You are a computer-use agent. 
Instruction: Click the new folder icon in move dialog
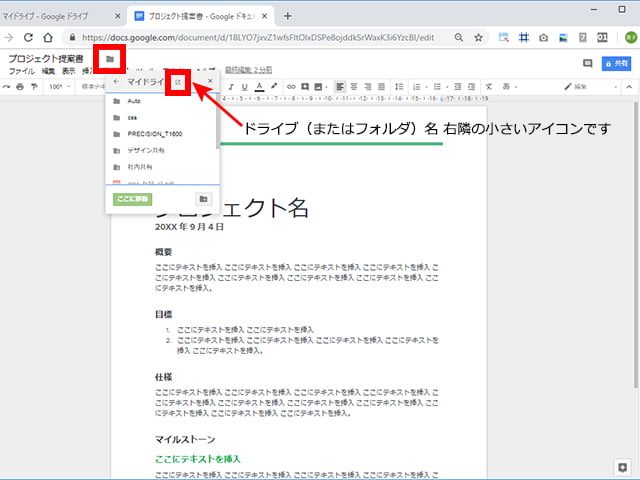tap(203, 199)
